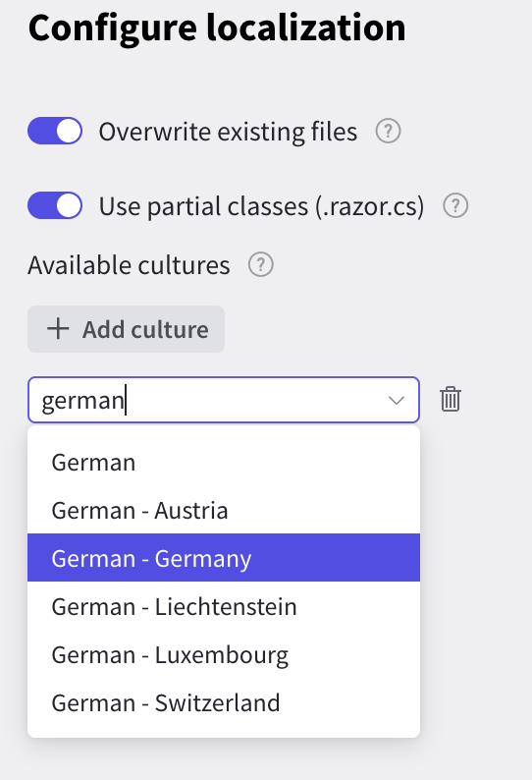
Task: Click the Overwrite existing files label text
Action: [228, 132]
